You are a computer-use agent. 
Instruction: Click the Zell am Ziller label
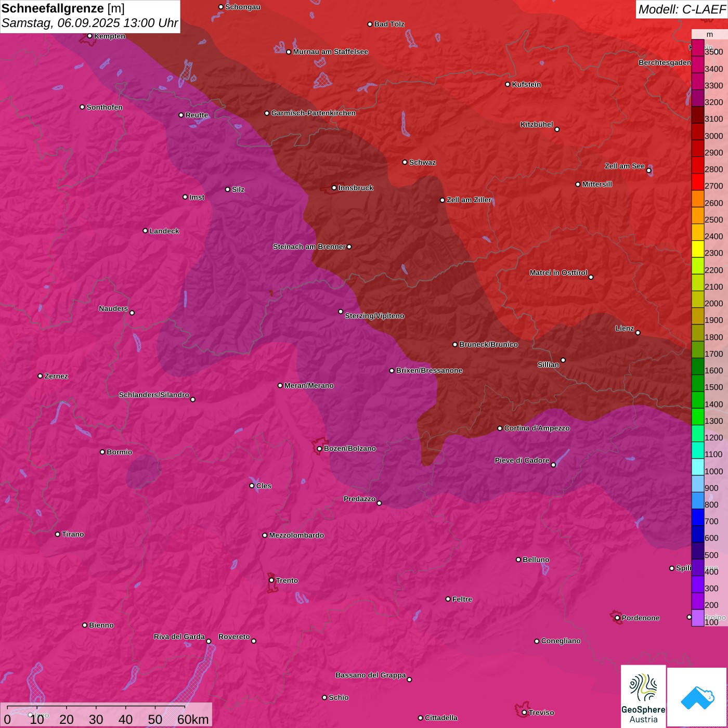click(x=469, y=200)
